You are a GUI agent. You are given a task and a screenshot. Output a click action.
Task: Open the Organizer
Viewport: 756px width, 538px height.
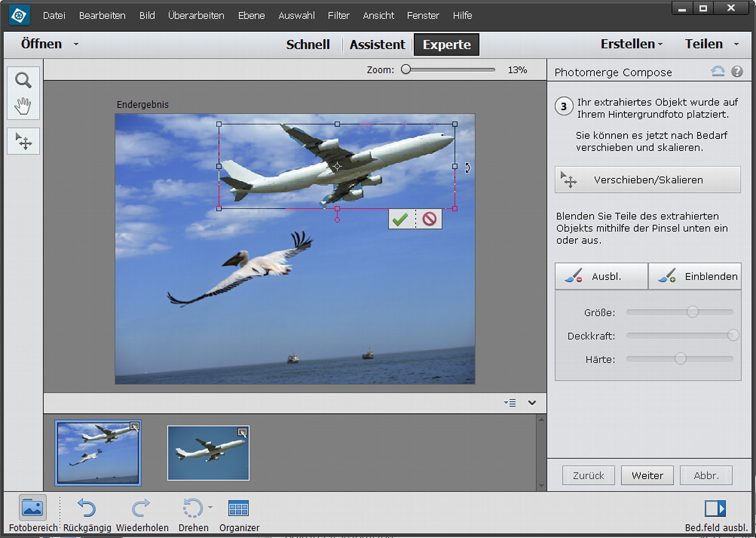(239, 514)
